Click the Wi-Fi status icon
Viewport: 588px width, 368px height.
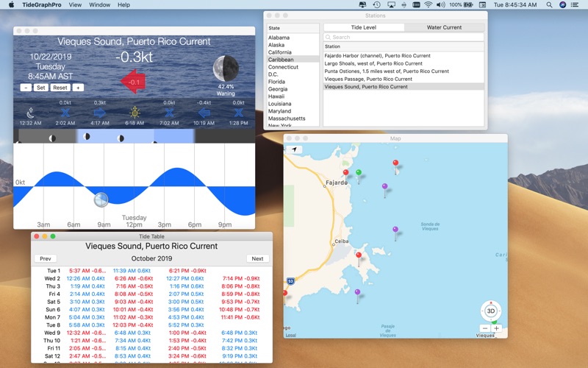click(x=429, y=5)
